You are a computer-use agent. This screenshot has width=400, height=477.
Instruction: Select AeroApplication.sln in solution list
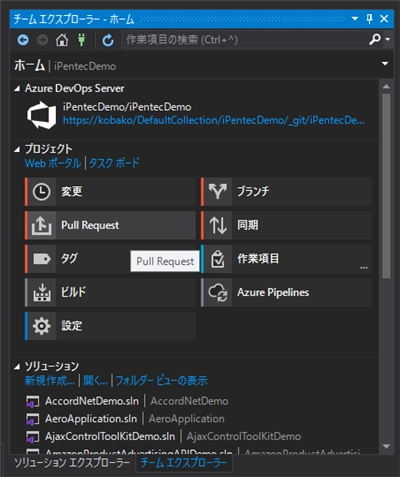tap(91, 419)
